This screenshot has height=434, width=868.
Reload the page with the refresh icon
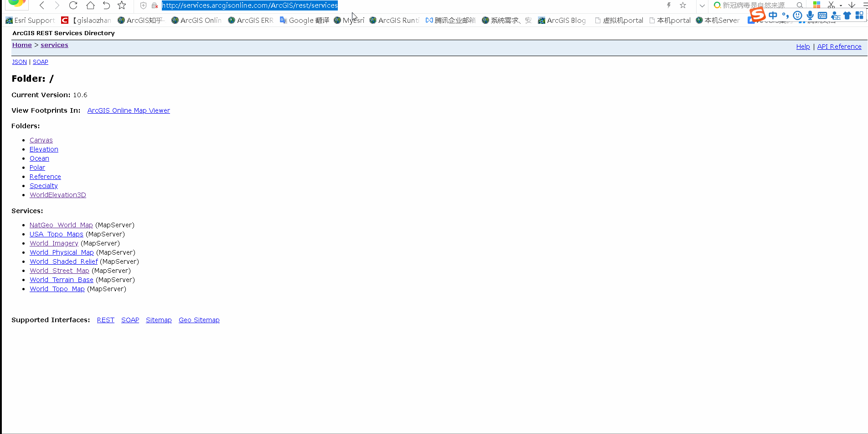click(x=73, y=5)
